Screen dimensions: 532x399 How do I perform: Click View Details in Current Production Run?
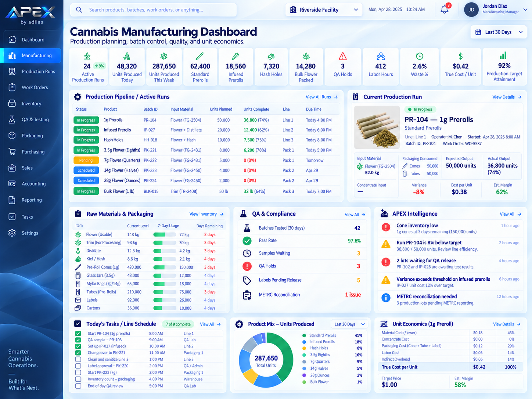pyautogui.click(x=507, y=97)
